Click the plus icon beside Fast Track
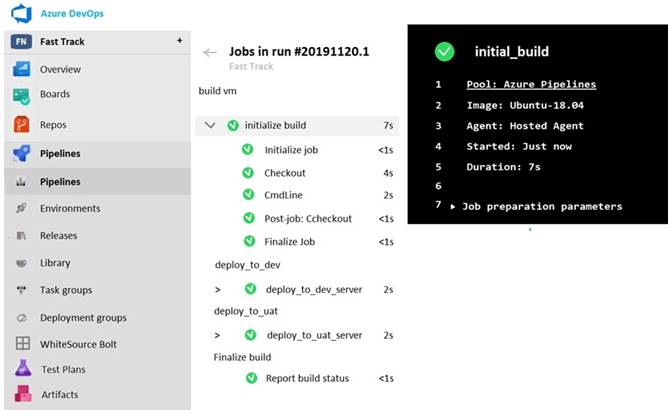The height and width of the screenshot is (410, 668). pyautogui.click(x=179, y=41)
